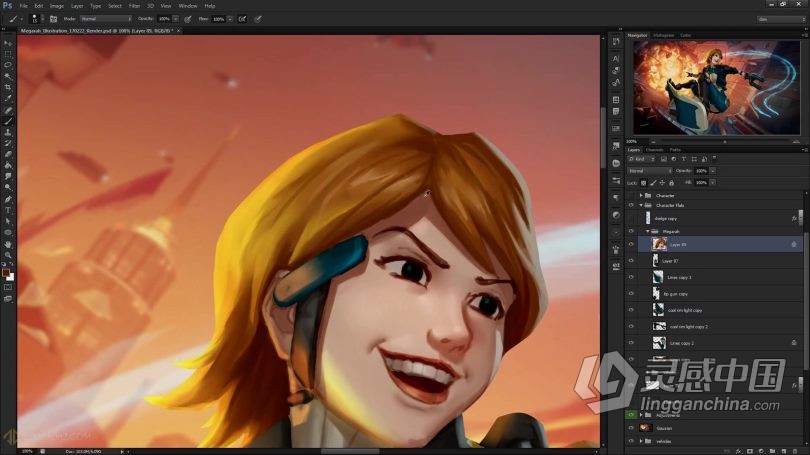Hide the selected Layer 85 row
Image resolution: width=810 pixels, height=455 pixels.
click(x=631, y=244)
